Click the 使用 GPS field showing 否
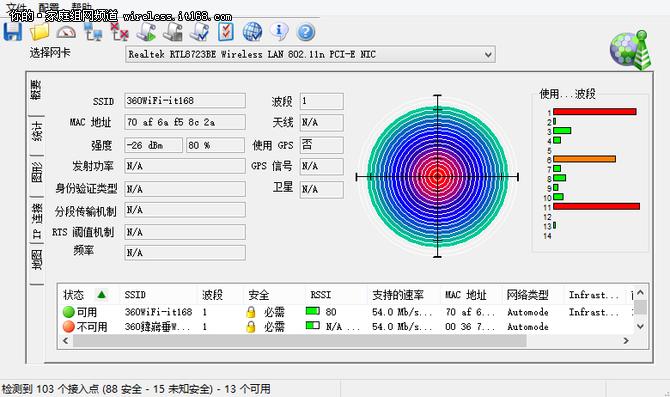Screen dimensions: 670x397 coord(321,145)
